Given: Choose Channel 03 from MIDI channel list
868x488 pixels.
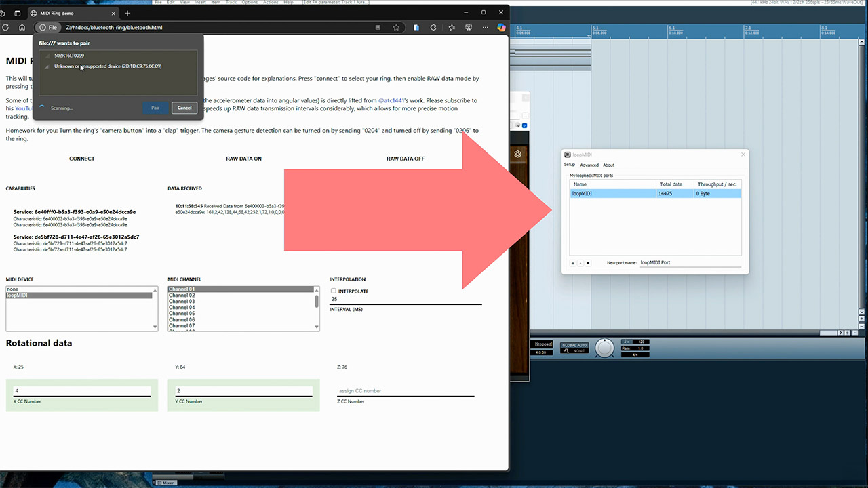Looking at the screenshot, I should coord(182,302).
